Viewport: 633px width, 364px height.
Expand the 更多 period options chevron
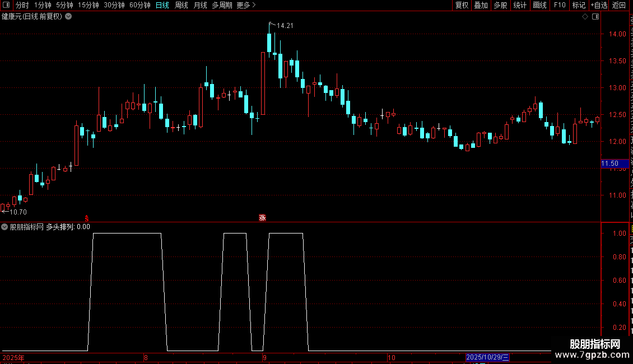coord(254,5)
